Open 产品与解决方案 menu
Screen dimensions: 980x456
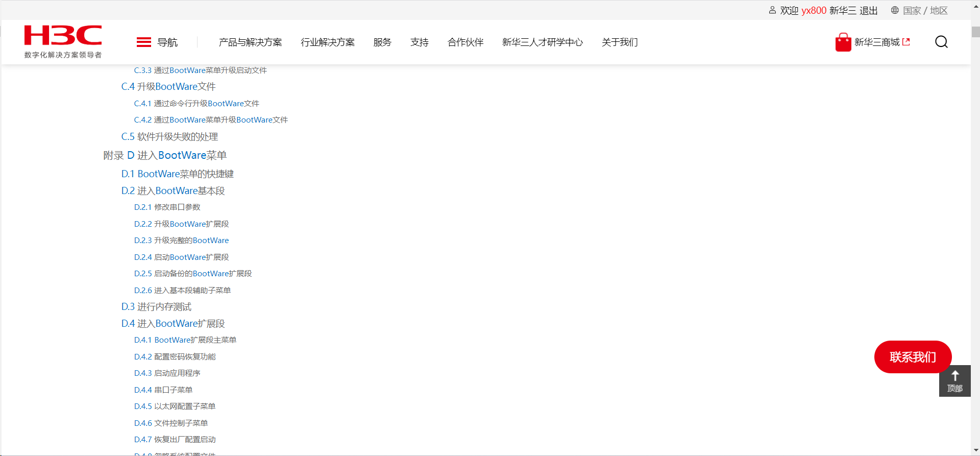[x=250, y=42]
